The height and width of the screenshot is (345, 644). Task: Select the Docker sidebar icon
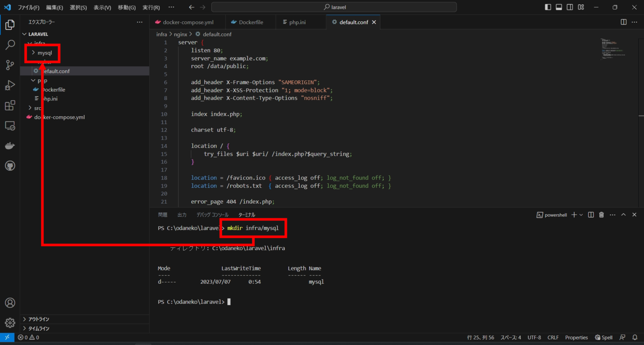point(10,145)
